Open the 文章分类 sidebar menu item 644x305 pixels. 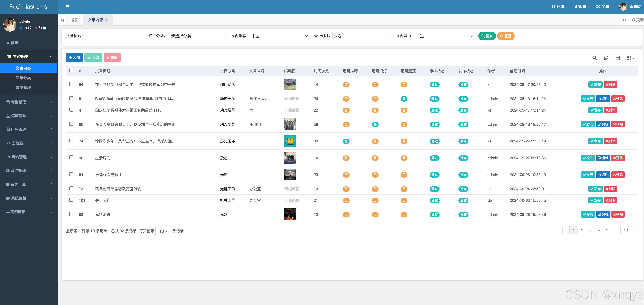click(x=23, y=78)
